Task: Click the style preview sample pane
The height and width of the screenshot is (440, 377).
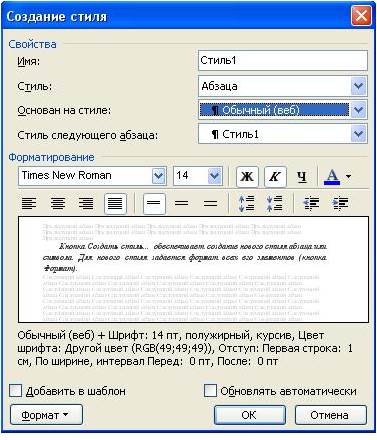Action: (193, 269)
